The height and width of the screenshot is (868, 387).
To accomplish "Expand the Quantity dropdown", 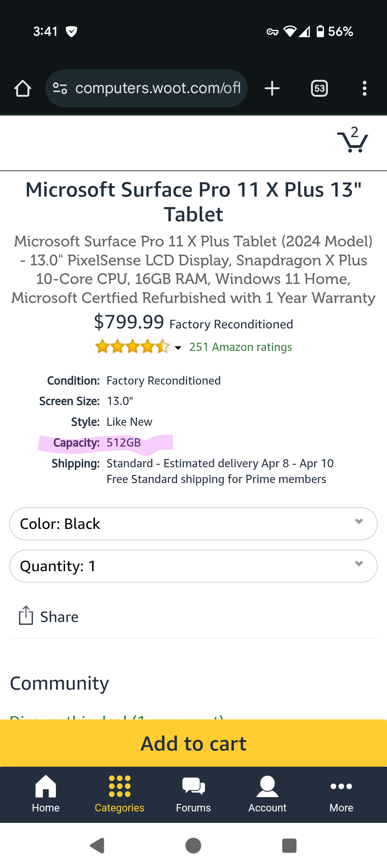I will [193, 566].
